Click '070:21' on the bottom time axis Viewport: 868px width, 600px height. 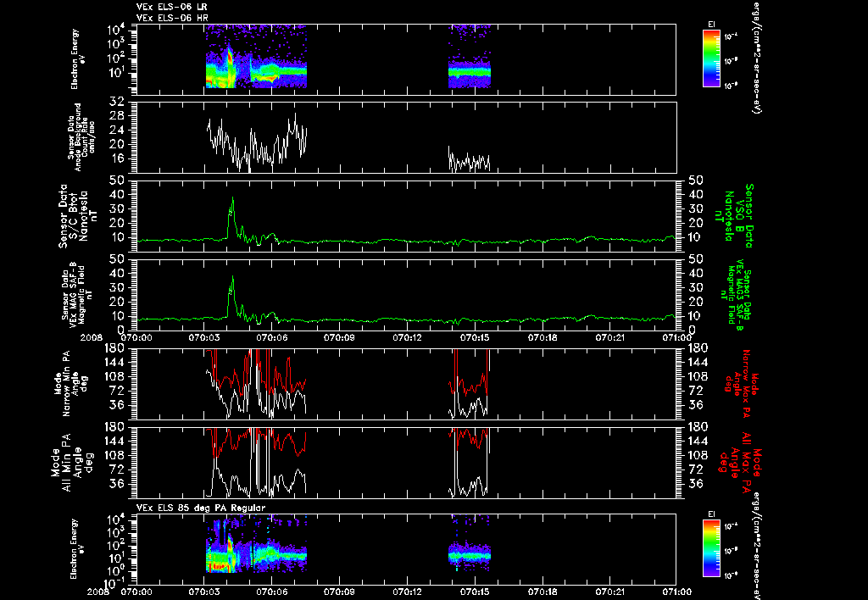609,592
